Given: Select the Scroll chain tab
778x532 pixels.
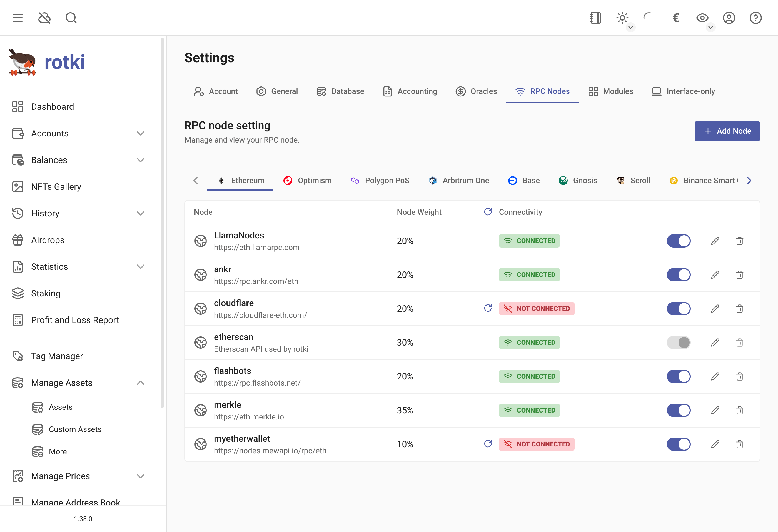Looking at the screenshot, I should tap(634, 181).
